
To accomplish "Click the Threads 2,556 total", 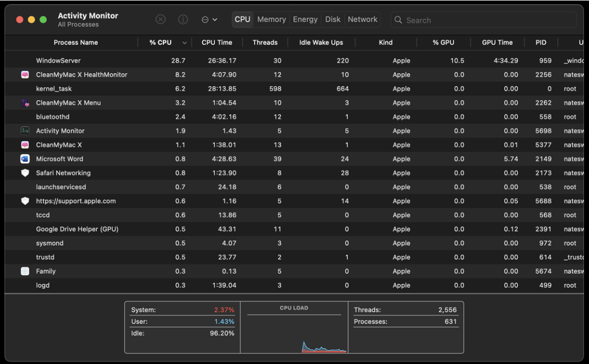I will pos(448,310).
